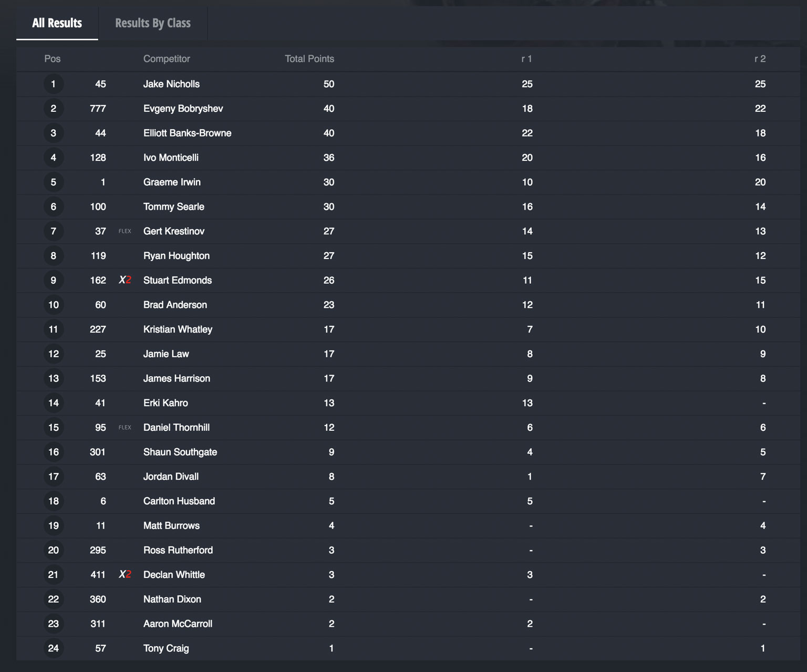Click the Total Points column header

[309, 59]
